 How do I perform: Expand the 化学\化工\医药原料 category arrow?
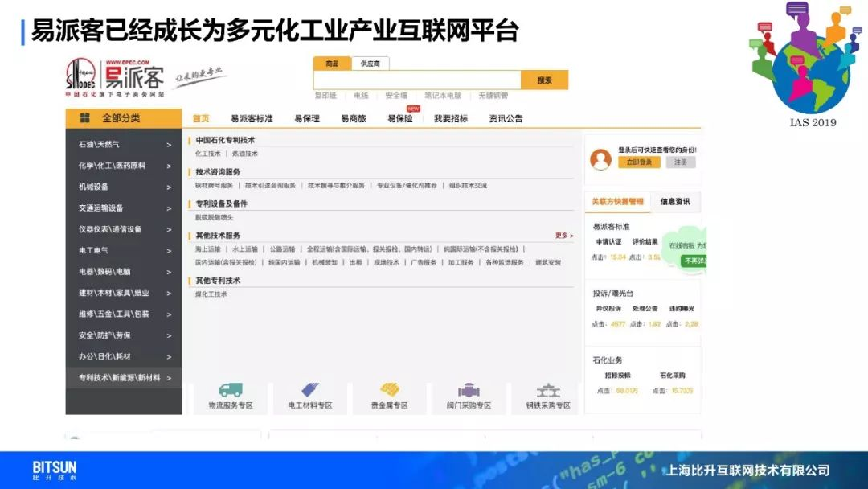click(169, 166)
